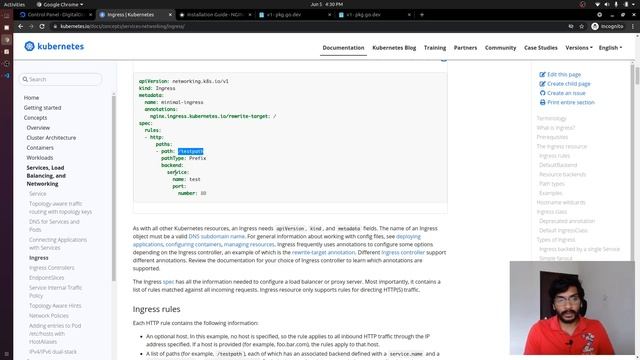Switch to first v1 pkg.go.dev tab
Viewport: 640px width, 360px height.
tap(294, 15)
